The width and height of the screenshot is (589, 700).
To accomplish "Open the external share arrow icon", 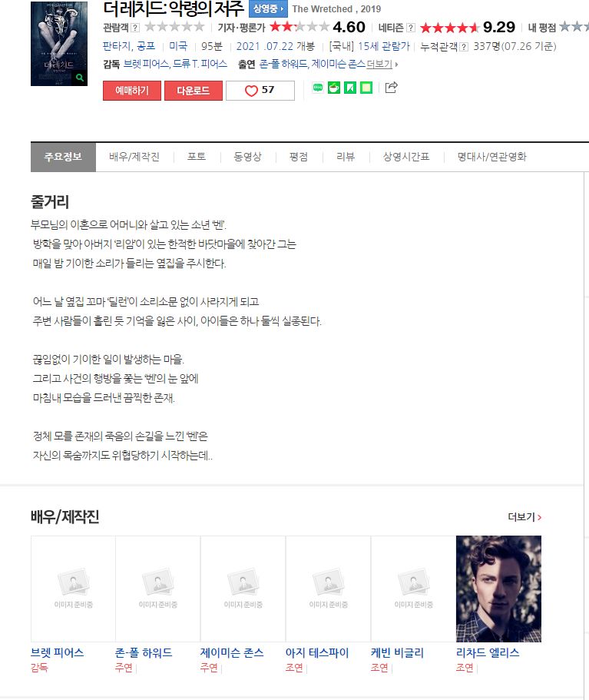I will pos(391,88).
